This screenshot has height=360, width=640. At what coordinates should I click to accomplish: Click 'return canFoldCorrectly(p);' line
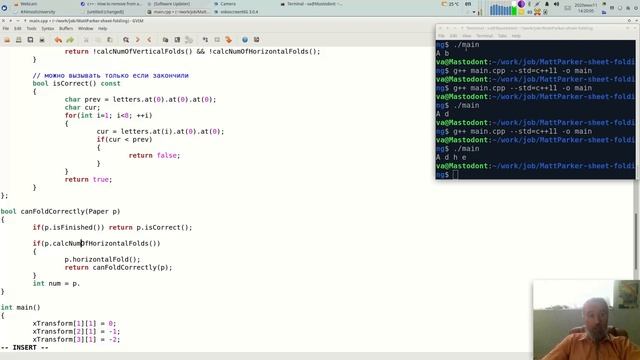click(118, 268)
